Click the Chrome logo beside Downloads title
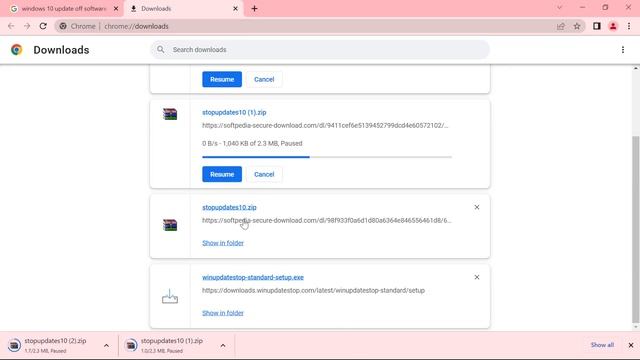Viewport: 640px width, 360px height. pos(16,50)
